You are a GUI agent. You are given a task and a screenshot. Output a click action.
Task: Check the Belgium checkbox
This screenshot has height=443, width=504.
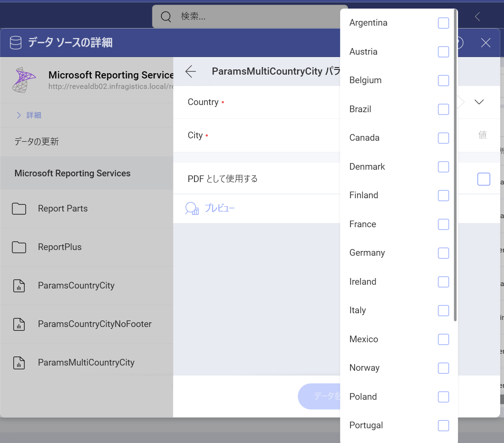tap(443, 80)
